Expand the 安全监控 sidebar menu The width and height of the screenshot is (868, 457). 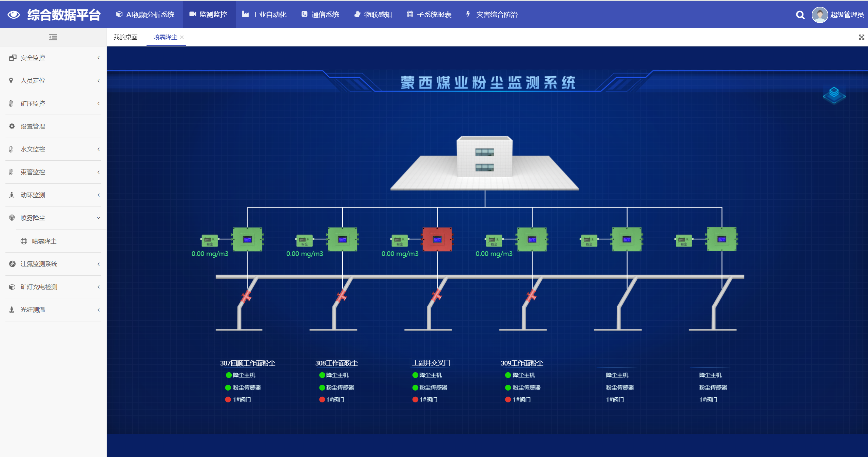tap(53, 58)
